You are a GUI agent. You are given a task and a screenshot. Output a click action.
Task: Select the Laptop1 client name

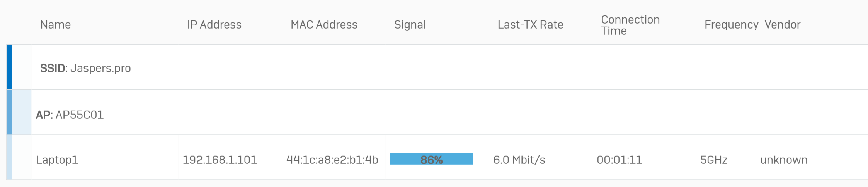pyautogui.click(x=57, y=160)
